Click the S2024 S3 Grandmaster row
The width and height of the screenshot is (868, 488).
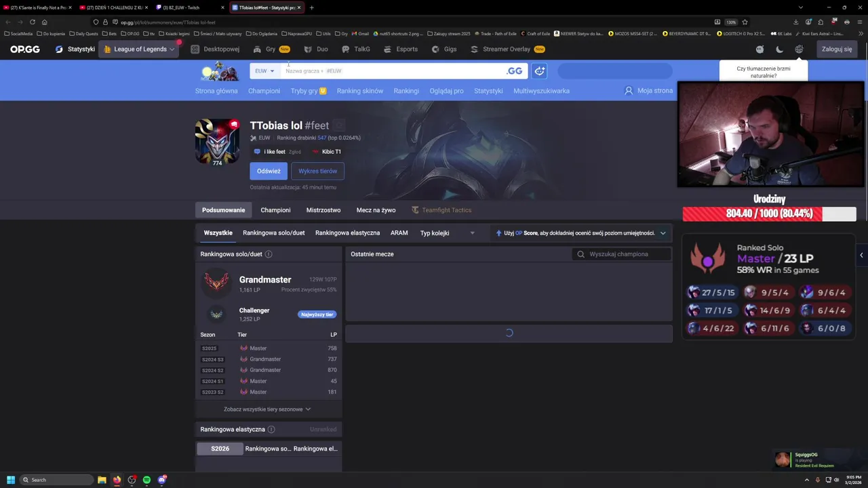[269, 359]
